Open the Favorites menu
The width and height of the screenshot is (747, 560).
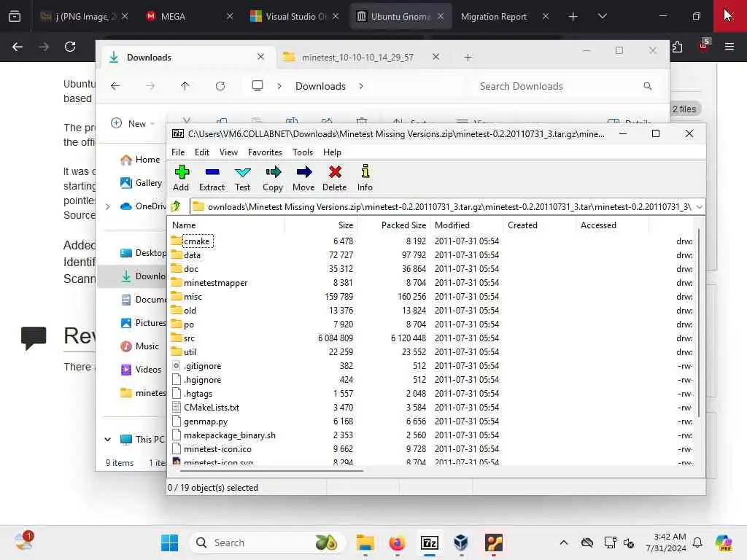(265, 152)
